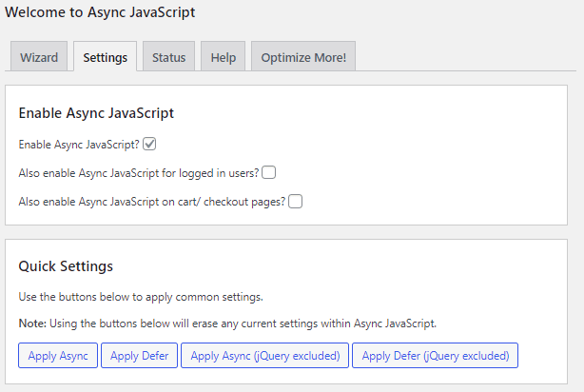Image resolution: width=584 pixels, height=392 pixels.
Task: Go to the Optimize More! tab
Action: click(x=303, y=56)
